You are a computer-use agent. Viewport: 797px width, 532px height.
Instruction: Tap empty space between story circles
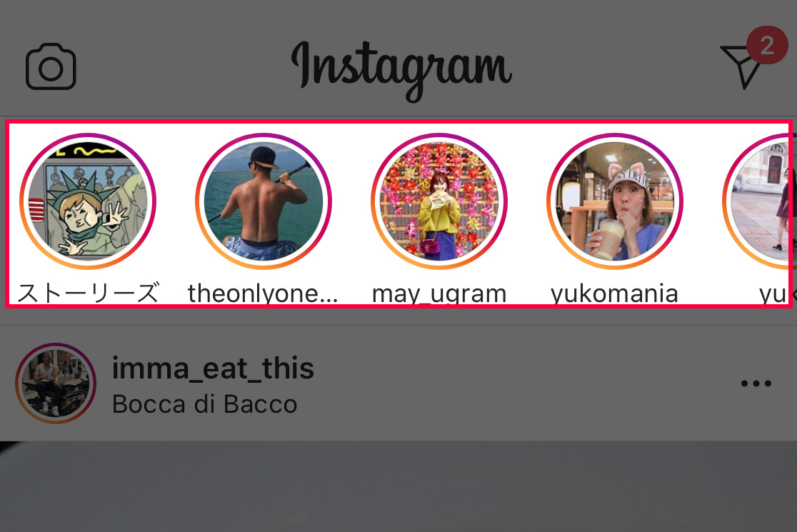click(176, 201)
